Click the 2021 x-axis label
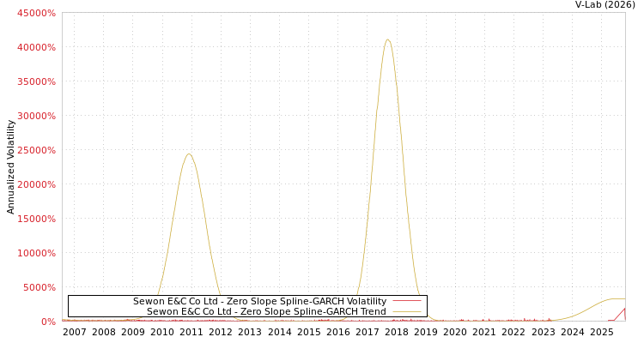 point(484,332)
